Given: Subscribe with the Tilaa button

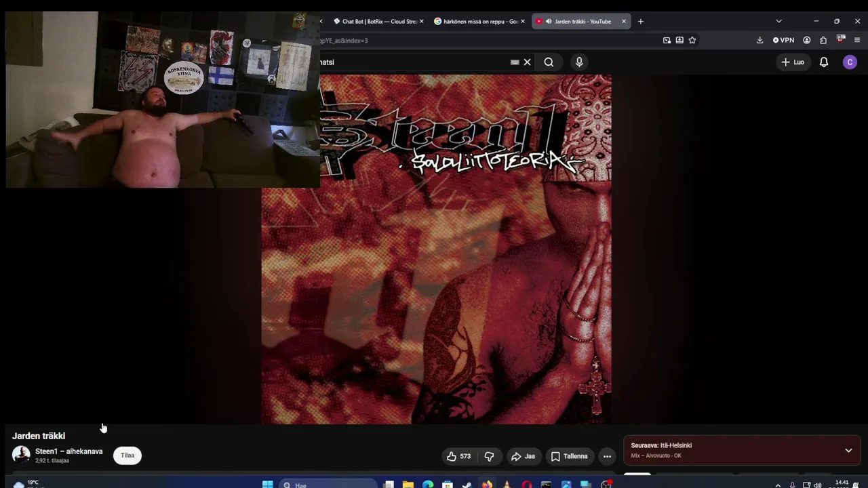Looking at the screenshot, I should pyautogui.click(x=127, y=455).
